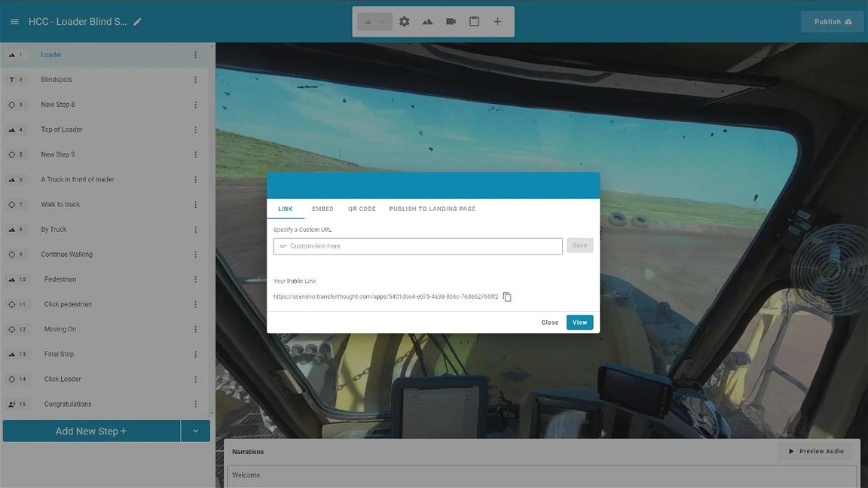This screenshot has width=868, height=488.
Task: Select the Top of Loader step
Action: [x=62, y=130]
